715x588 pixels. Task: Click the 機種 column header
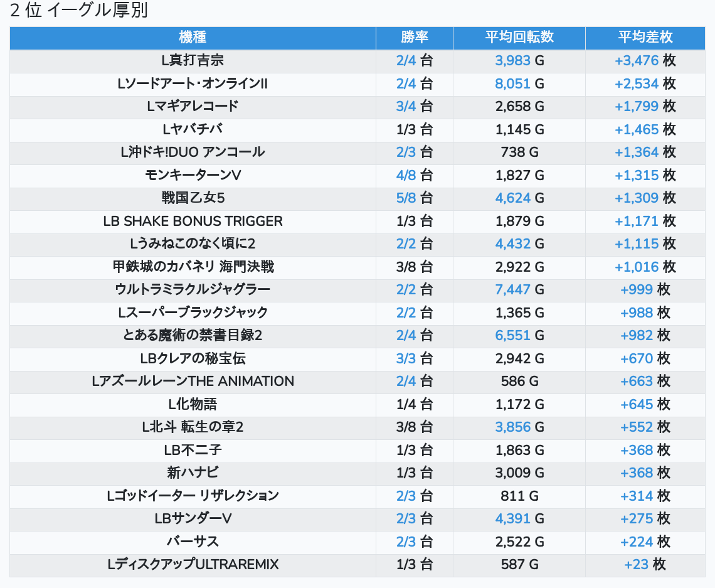pos(193,38)
